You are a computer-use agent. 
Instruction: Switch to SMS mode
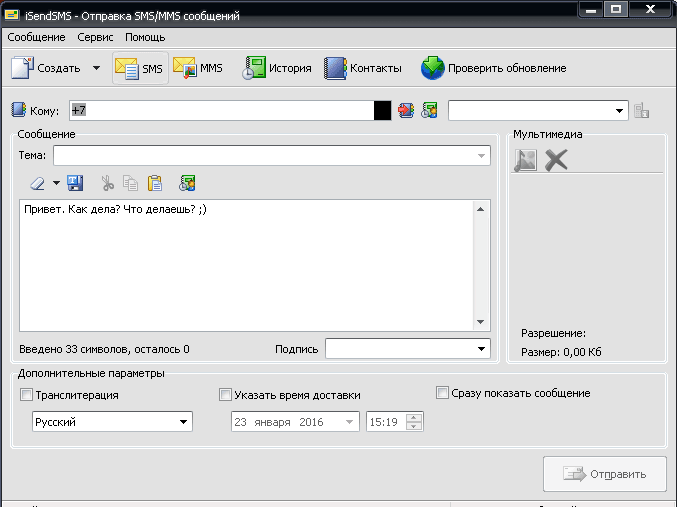click(140, 68)
